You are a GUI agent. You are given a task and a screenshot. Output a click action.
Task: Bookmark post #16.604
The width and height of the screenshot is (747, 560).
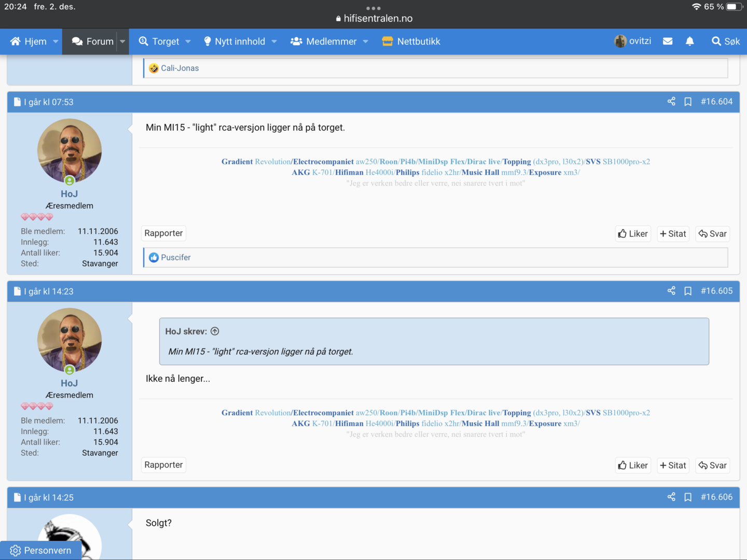pyautogui.click(x=688, y=102)
